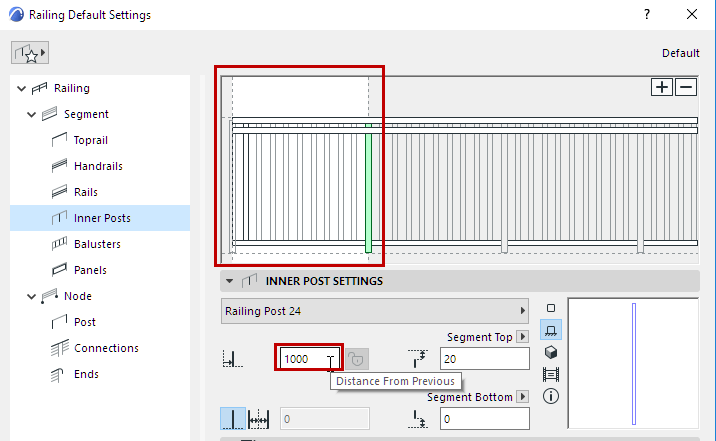The width and height of the screenshot is (716, 441).
Task: Click the Segment icon
Action: point(49,114)
